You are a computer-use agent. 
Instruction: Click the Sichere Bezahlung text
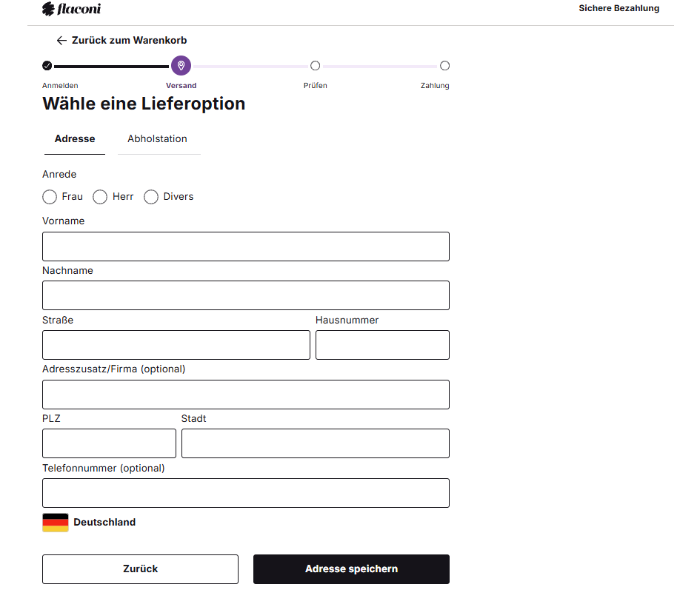tap(619, 8)
